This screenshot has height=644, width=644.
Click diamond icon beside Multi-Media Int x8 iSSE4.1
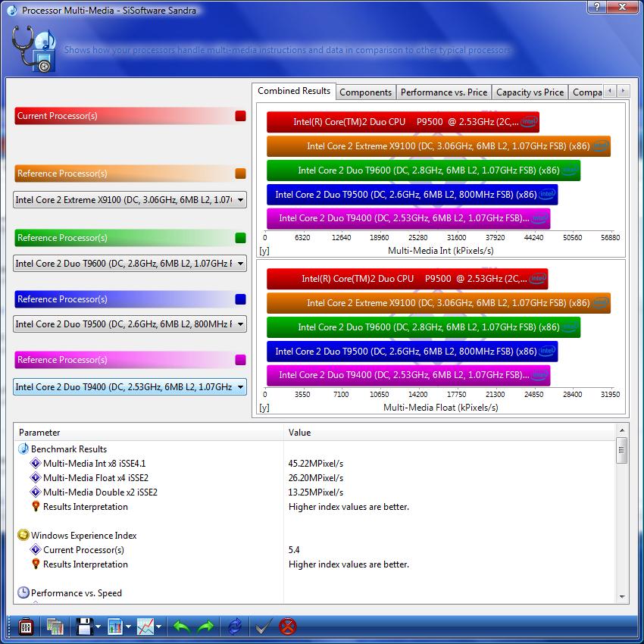pos(36,463)
